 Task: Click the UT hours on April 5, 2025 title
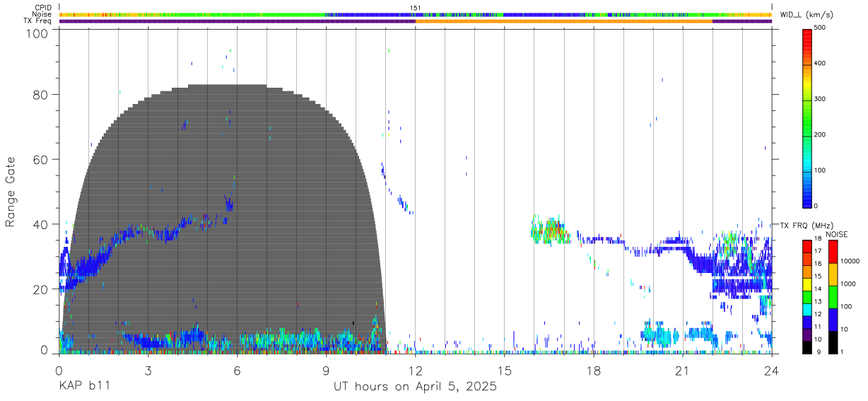415,387
